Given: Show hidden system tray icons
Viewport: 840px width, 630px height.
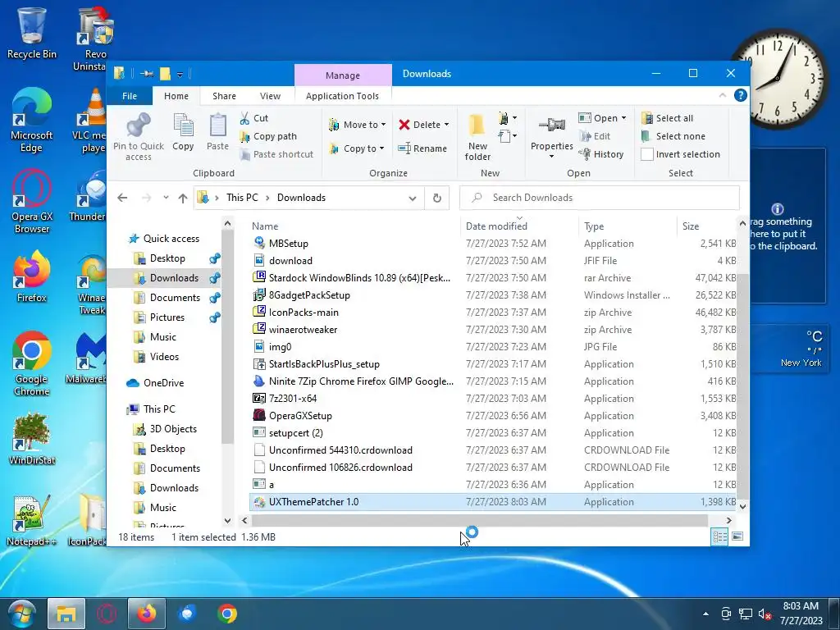Looking at the screenshot, I should click(x=705, y=614).
